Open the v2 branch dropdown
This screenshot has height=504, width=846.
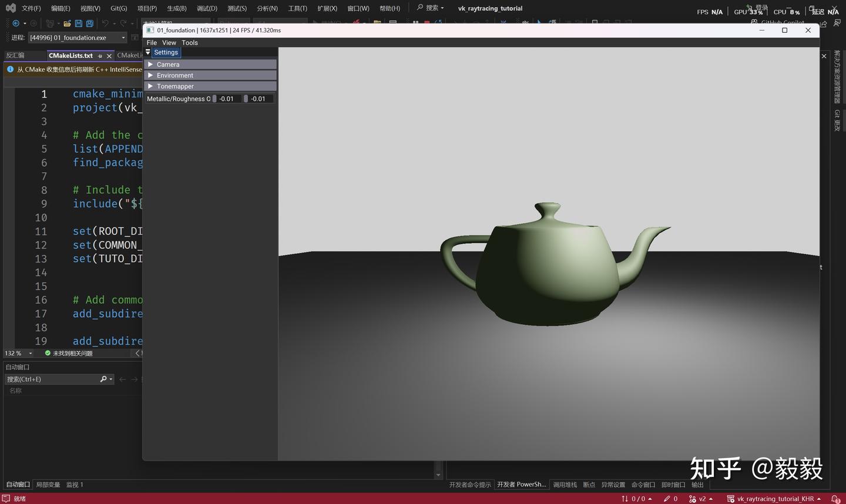701,499
